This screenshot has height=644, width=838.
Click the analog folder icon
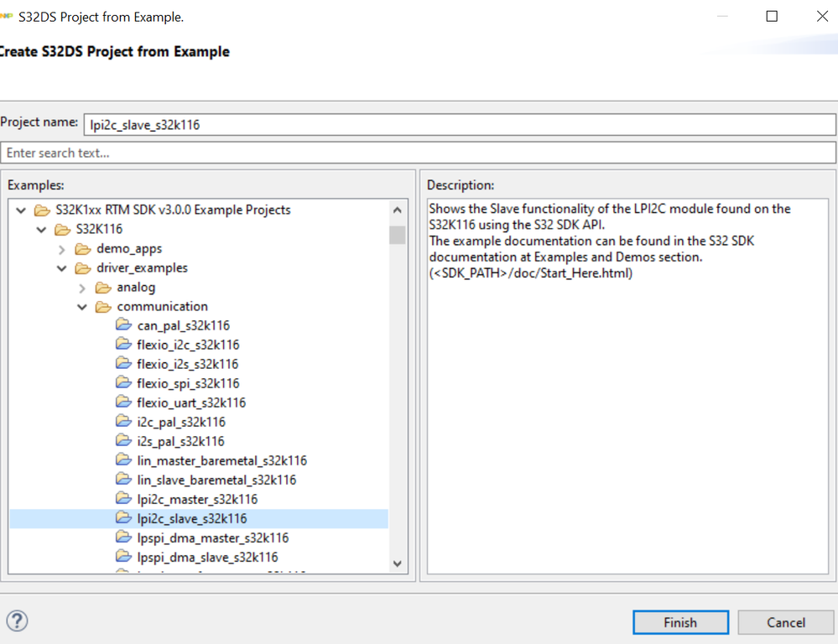point(103,287)
